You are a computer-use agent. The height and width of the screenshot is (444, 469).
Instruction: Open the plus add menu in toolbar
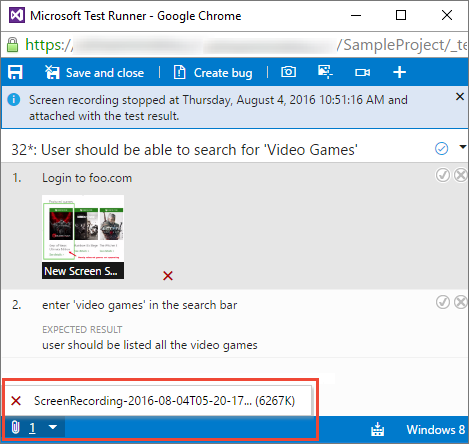tap(399, 72)
